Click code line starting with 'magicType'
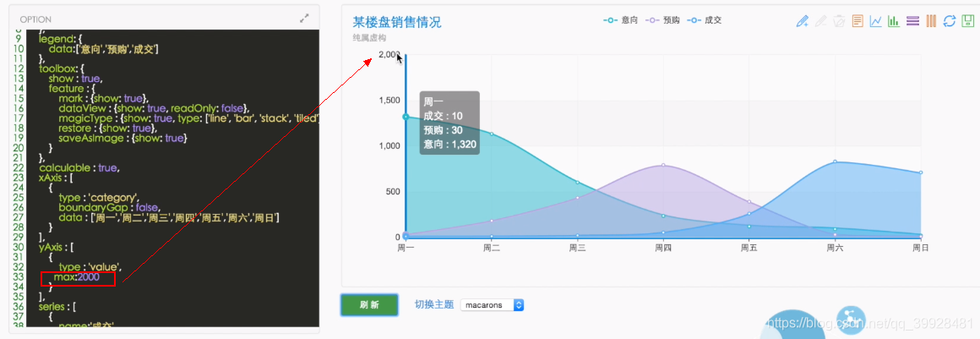This screenshot has height=339, width=980. point(188,118)
